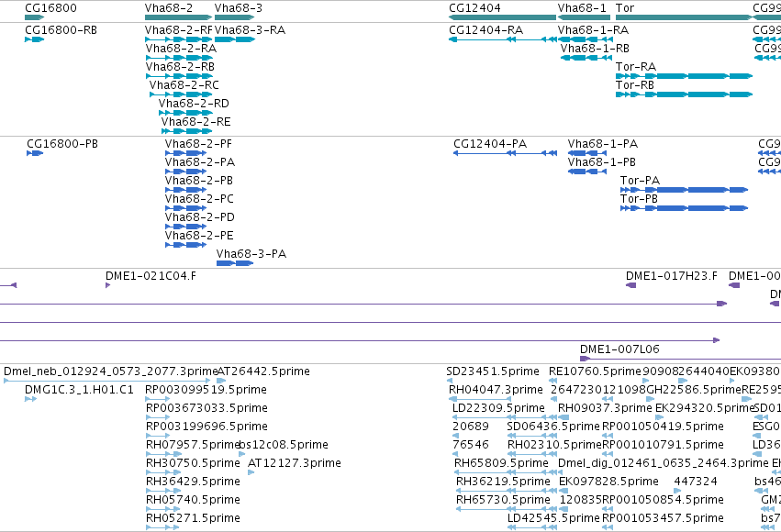
Task: Select EST RE10760.5prime
Action: tap(552, 381)
